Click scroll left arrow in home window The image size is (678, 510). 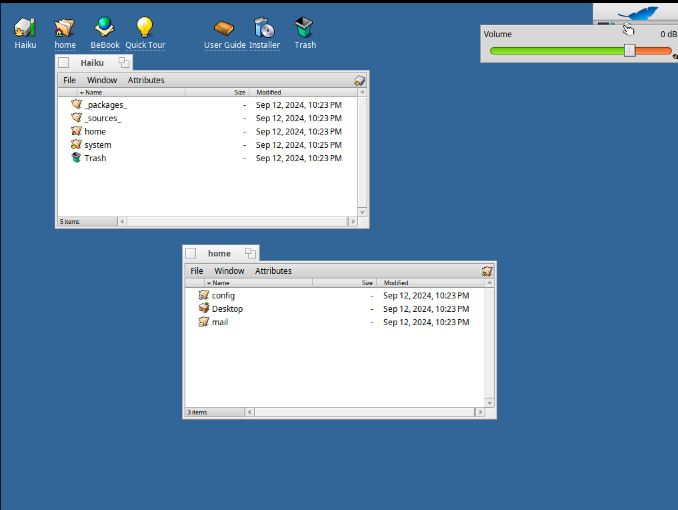249,412
